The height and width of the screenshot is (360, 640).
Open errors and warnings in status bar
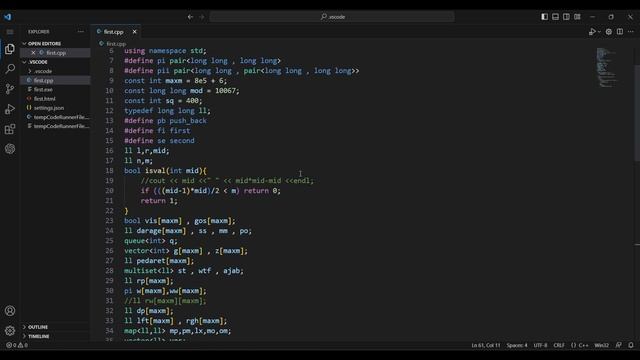(x=17, y=345)
